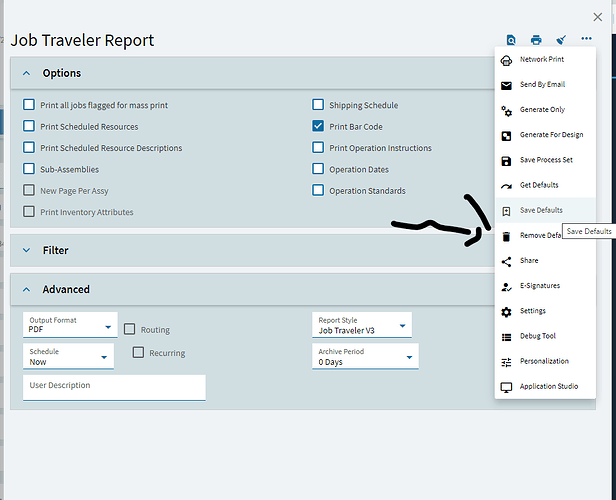Screen dimensions: 616x500
Task: Click the Settings gear icon
Action: click(x=506, y=312)
